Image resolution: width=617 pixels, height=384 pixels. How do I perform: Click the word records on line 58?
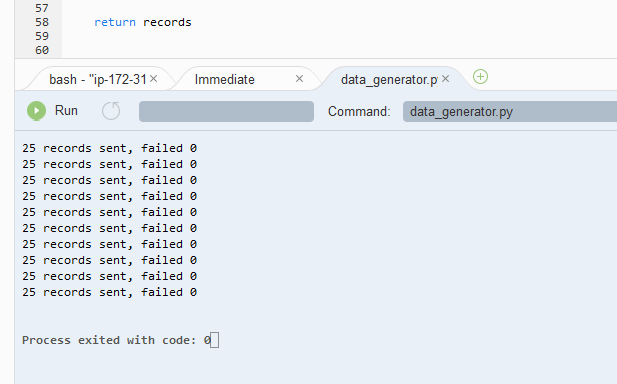tap(167, 22)
